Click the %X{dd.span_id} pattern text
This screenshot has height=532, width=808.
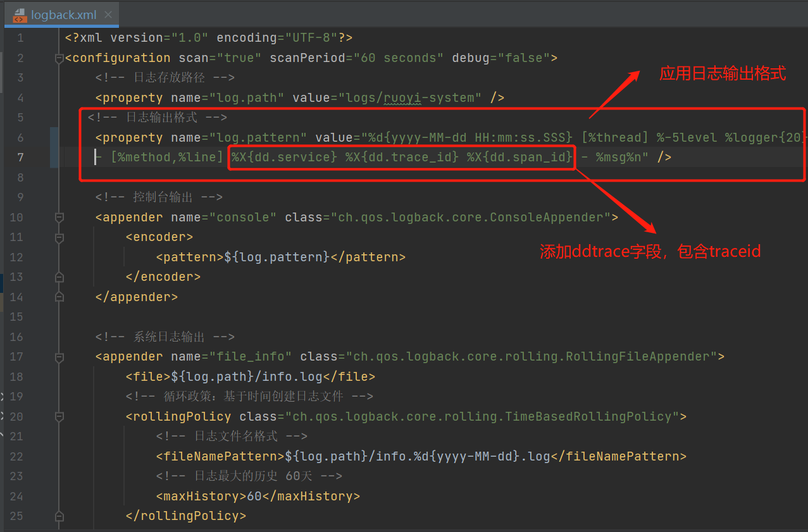click(519, 157)
